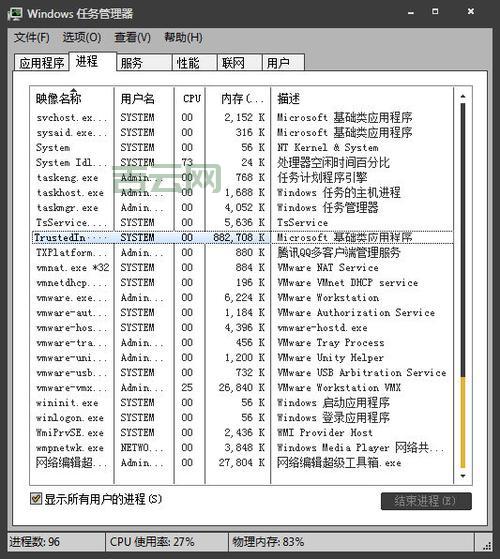Click the 结束进程 button

pos(426,501)
